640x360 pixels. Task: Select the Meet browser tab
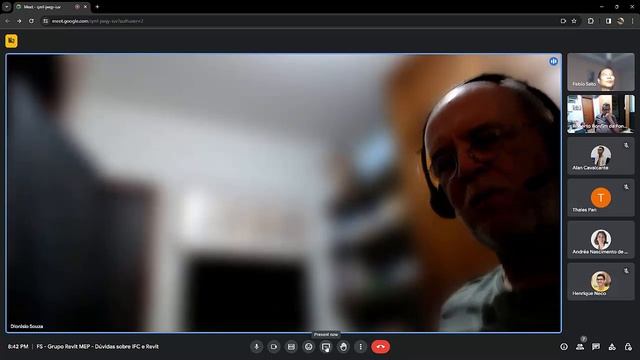pos(51,7)
